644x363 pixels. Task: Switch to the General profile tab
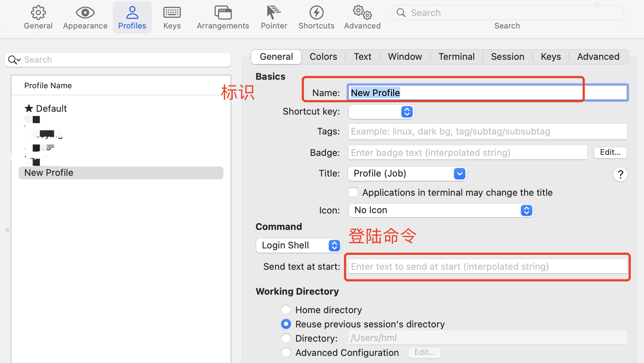coord(276,57)
